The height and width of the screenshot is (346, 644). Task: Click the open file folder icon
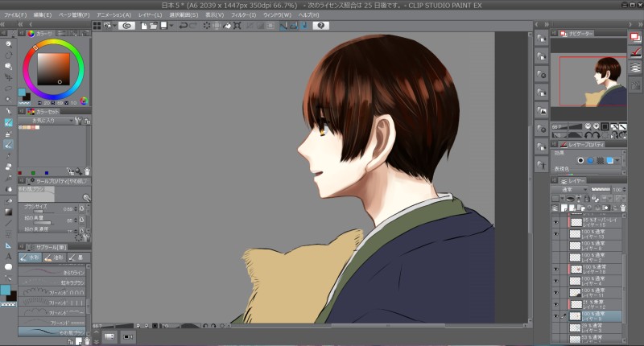(153, 26)
